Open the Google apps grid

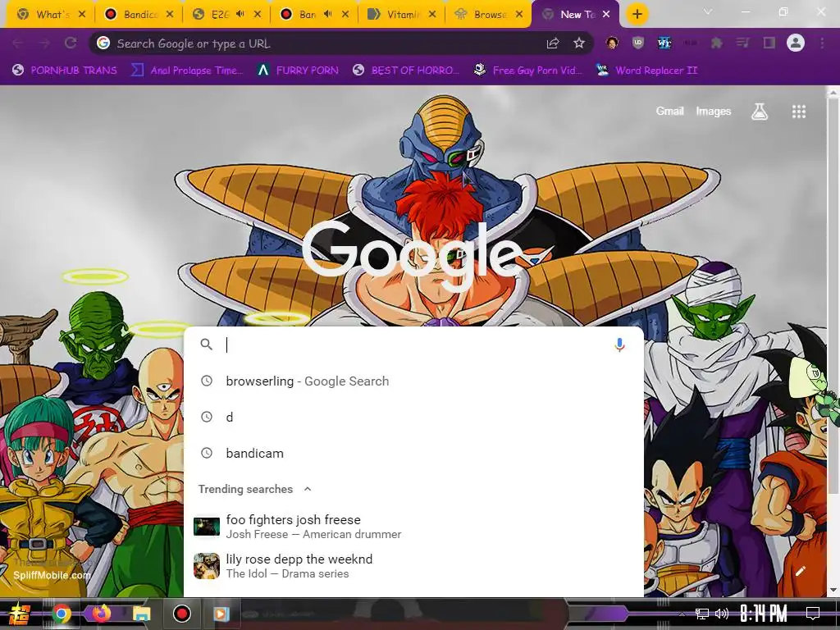pyautogui.click(x=799, y=112)
